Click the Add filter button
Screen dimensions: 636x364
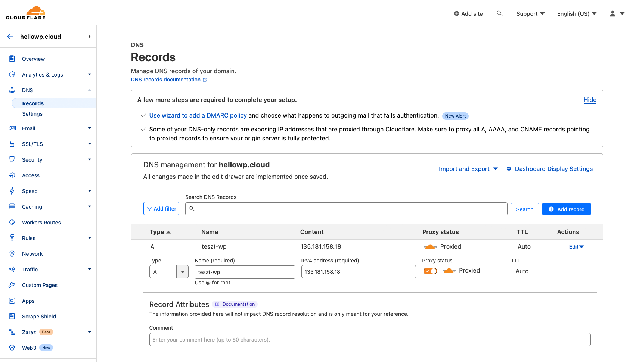(x=161, y=209)
